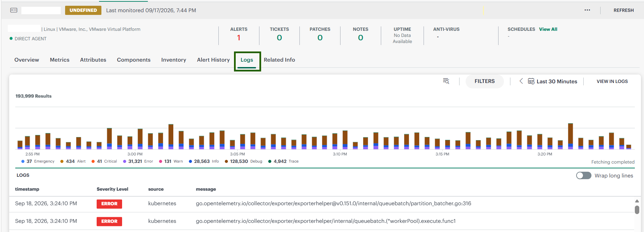
Task: Select the Inventory tab
Action: pyautogui.click(x=174, y=60)
